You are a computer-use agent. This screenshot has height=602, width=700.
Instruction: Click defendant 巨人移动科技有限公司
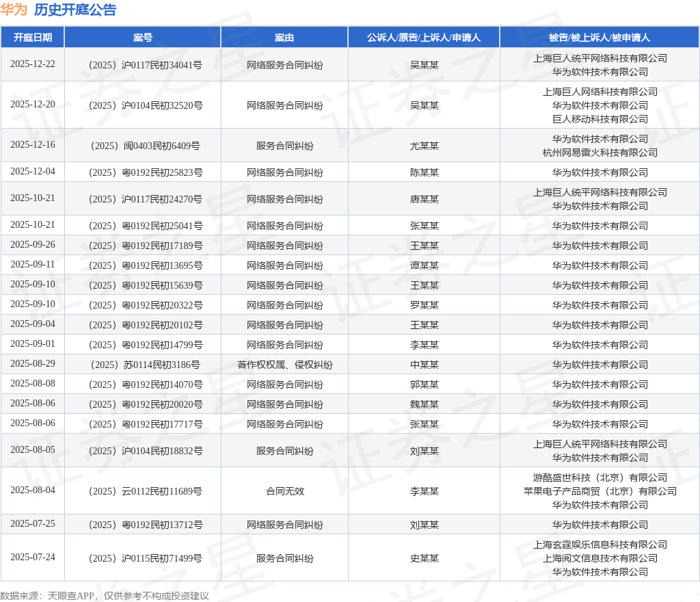600,119
